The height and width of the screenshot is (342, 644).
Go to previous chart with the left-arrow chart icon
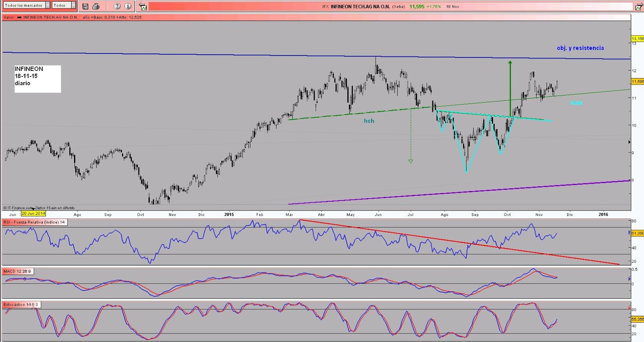point(142,6)
